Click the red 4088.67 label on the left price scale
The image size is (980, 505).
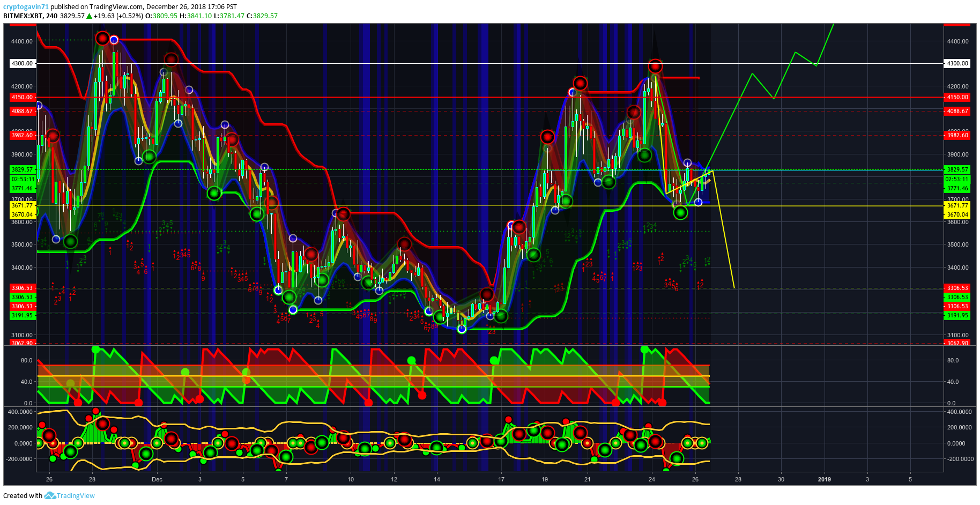click(x=23, y=112)
